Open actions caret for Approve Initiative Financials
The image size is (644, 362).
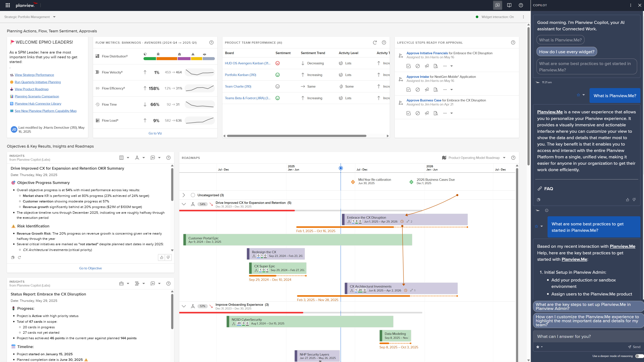[451, 66]
